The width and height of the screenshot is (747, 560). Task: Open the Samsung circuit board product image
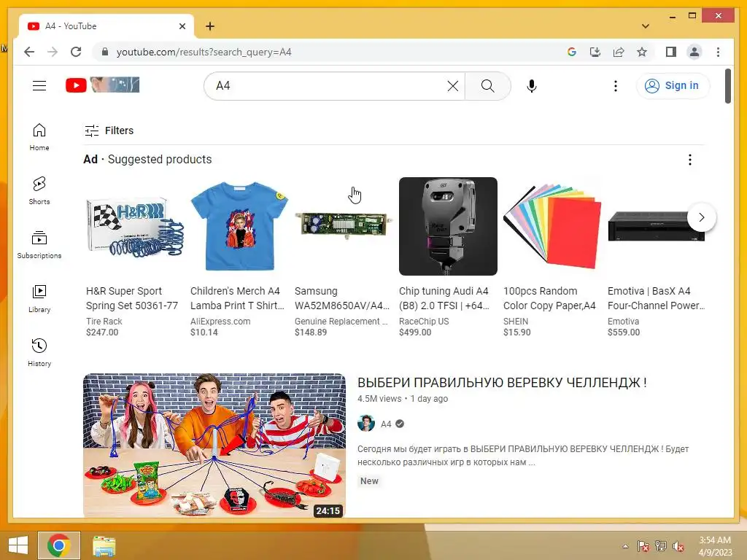(344, 226)
